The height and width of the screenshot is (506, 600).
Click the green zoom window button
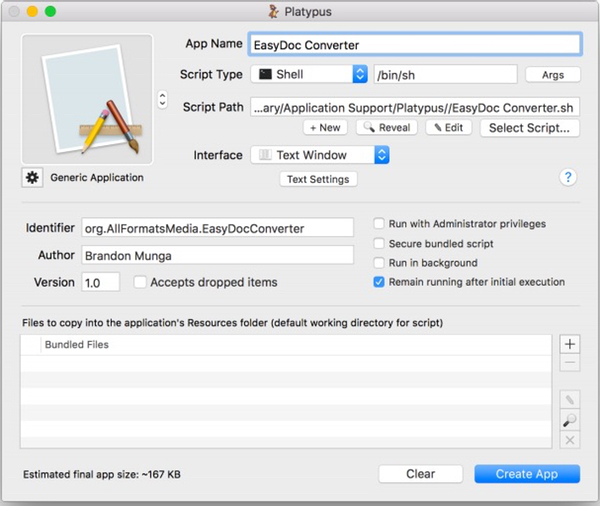point(50,11)
